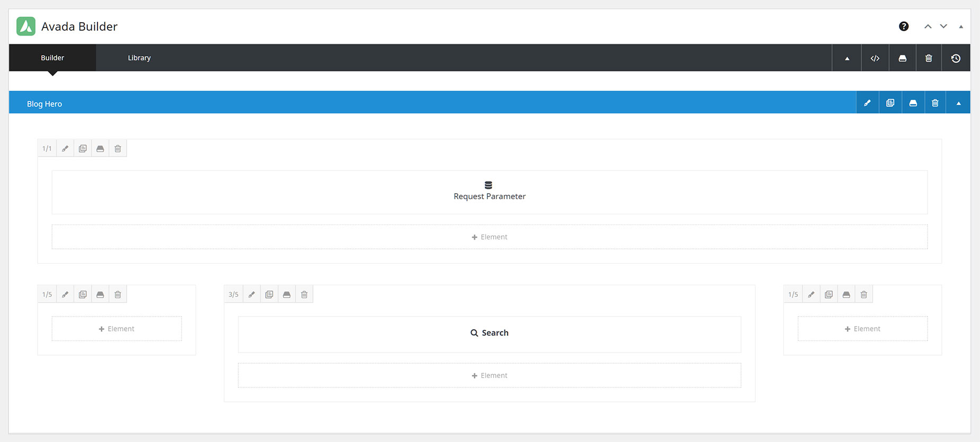980x442 pixels.
Task: Change the right 1/5 column size
Action: 793,294
